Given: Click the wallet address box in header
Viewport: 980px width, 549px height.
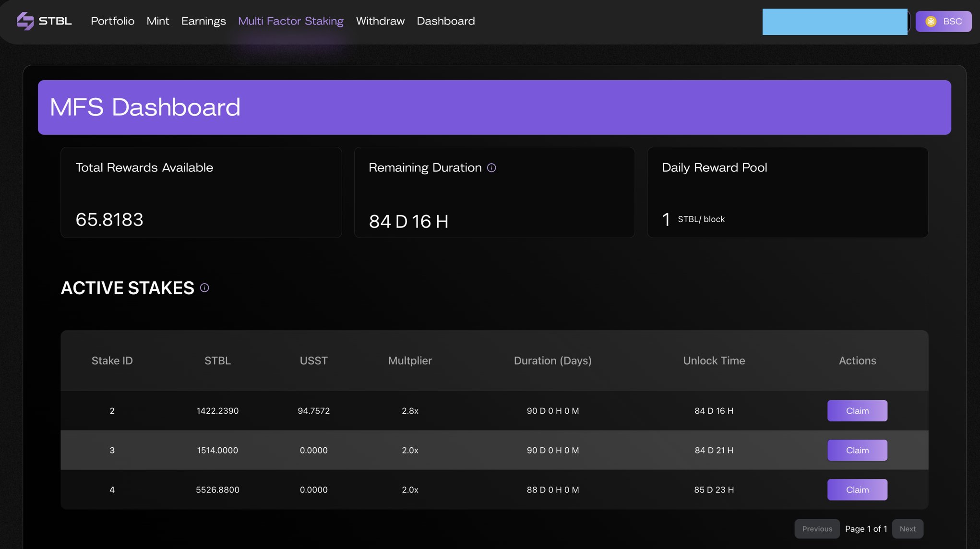Looking at the screenshot, I should pyautogui.click(x=835, y=22).
